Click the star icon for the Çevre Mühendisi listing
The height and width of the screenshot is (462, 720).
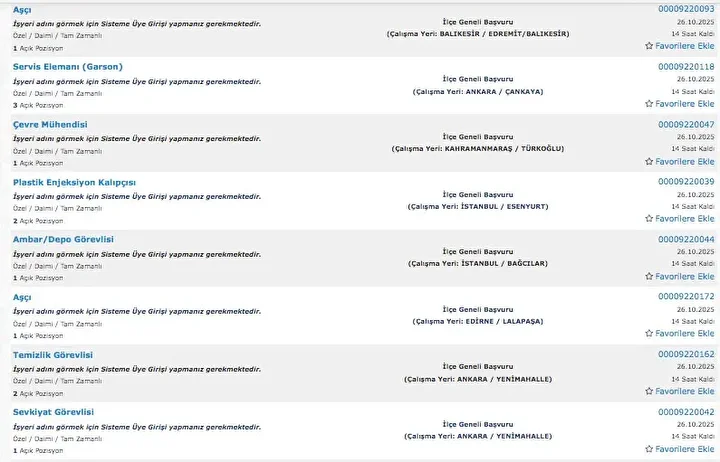tap(649, 162)
